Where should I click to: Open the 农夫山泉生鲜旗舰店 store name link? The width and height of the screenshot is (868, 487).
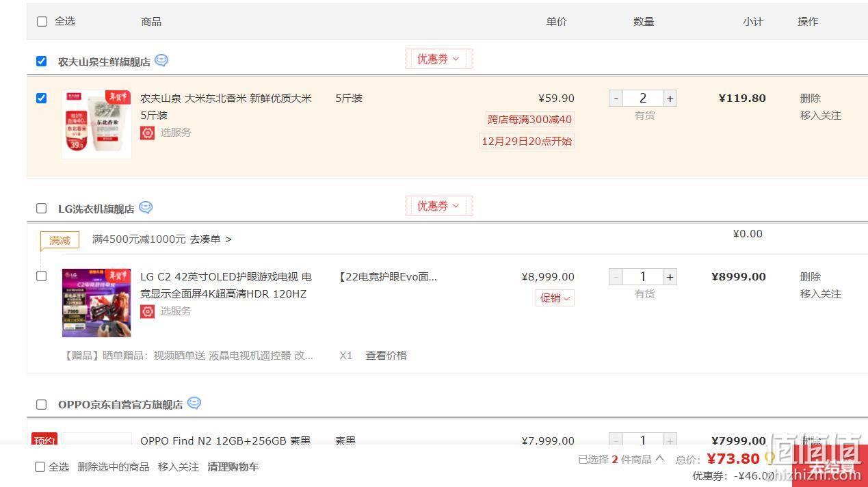[x=104, y=62]
